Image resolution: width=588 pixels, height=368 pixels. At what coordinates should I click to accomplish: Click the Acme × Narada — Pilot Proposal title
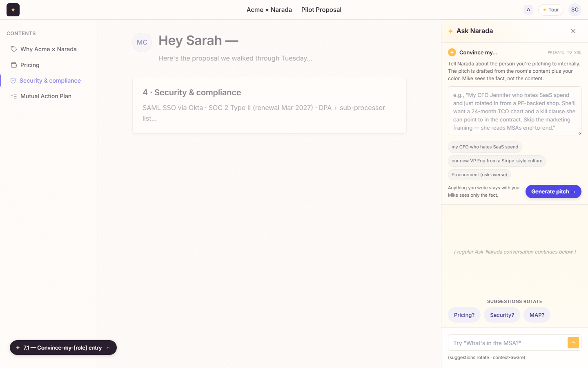coord(294,10)
